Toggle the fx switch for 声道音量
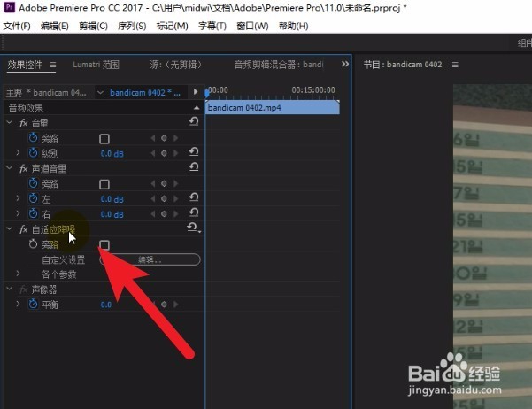This screenshot has width=532, height=409. (x=23, y=169)
